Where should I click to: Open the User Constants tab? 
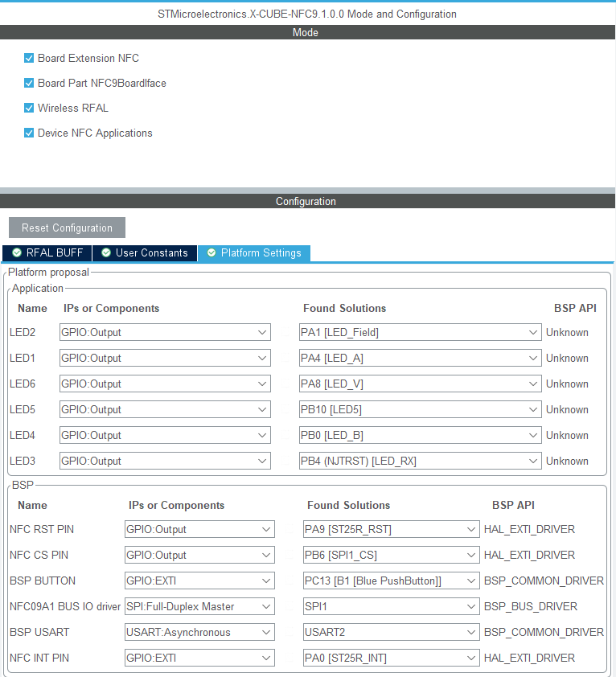click(145, 253)
